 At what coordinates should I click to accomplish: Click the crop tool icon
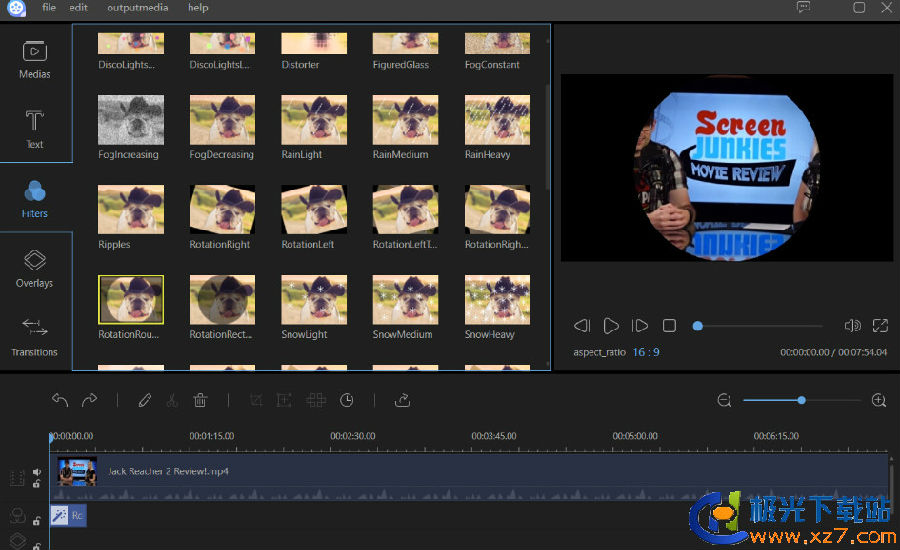[x=256, y=400]
